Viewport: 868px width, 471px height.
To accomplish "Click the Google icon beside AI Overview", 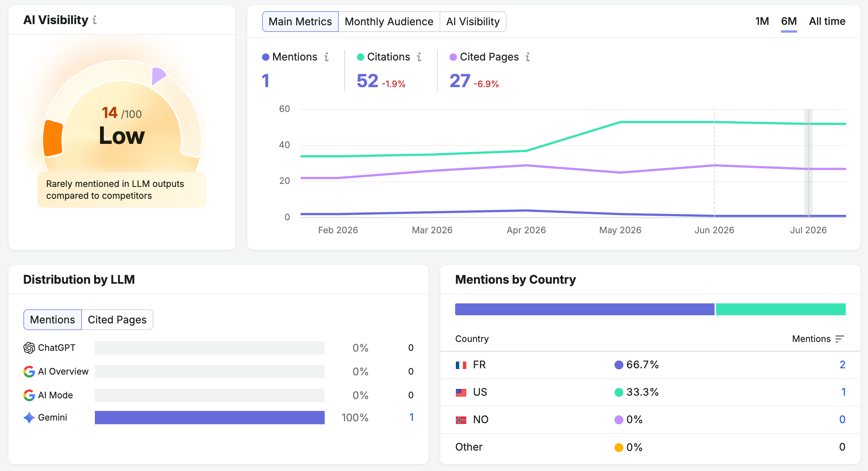I will (x=29, y=372).
